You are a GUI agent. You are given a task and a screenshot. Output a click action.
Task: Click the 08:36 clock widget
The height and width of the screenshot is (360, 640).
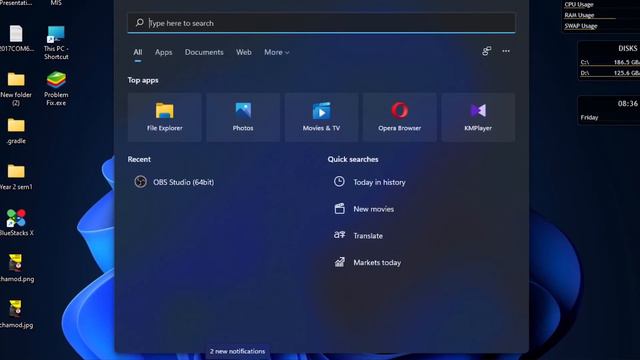click(627, 103)
